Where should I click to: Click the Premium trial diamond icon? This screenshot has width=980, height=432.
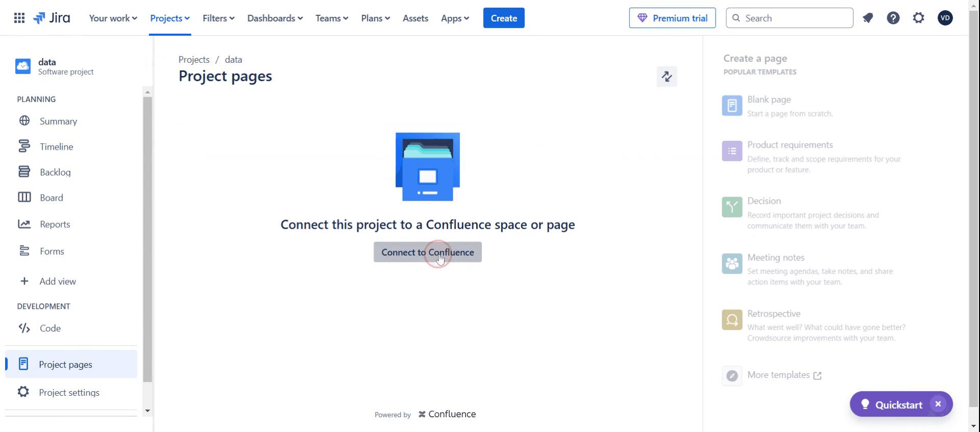coord(643,18)
